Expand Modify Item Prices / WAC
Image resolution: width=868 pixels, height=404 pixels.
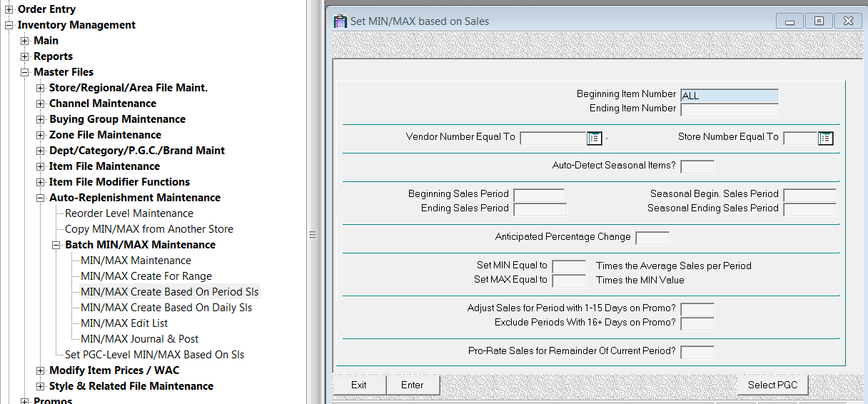(x=41, y=370)
